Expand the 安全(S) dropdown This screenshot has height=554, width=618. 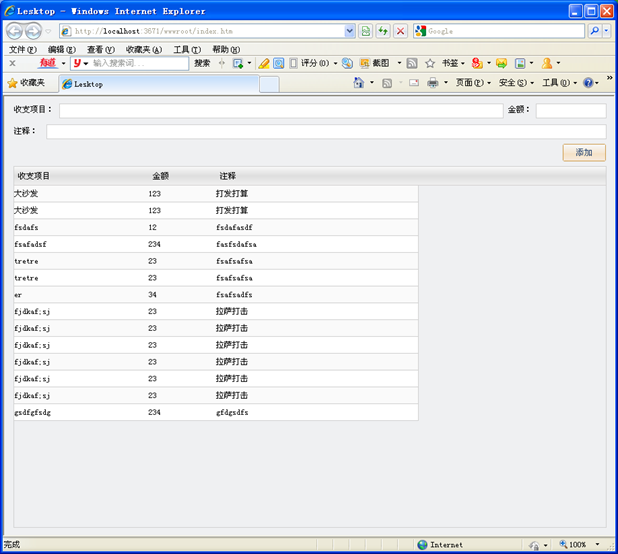pyautogui.click(x=516, y=83)
